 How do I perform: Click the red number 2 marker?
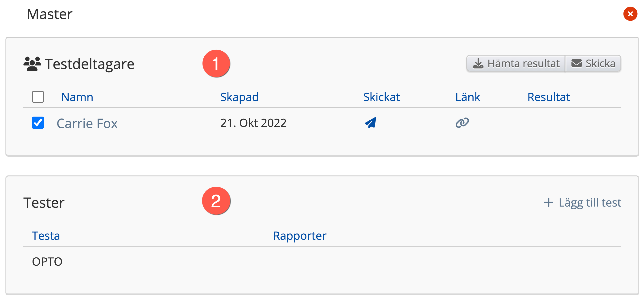coord(216,201)
